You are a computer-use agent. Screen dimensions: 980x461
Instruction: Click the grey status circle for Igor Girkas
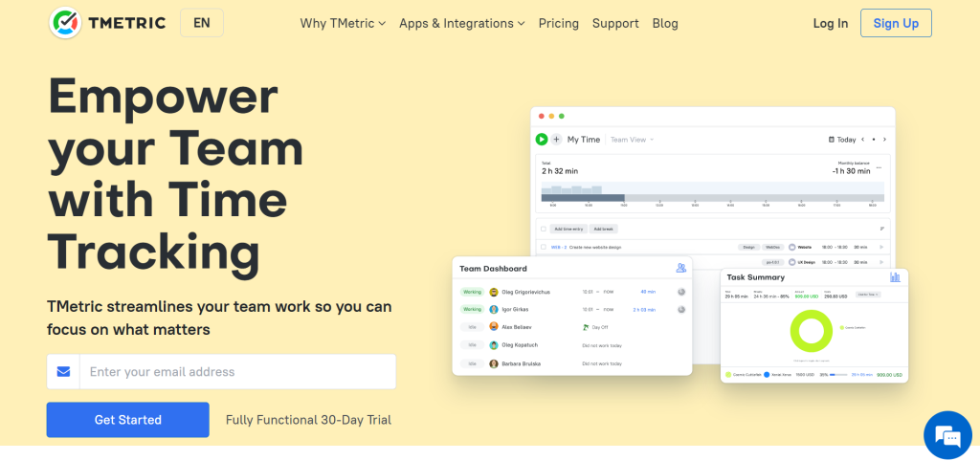pos(681,309)
